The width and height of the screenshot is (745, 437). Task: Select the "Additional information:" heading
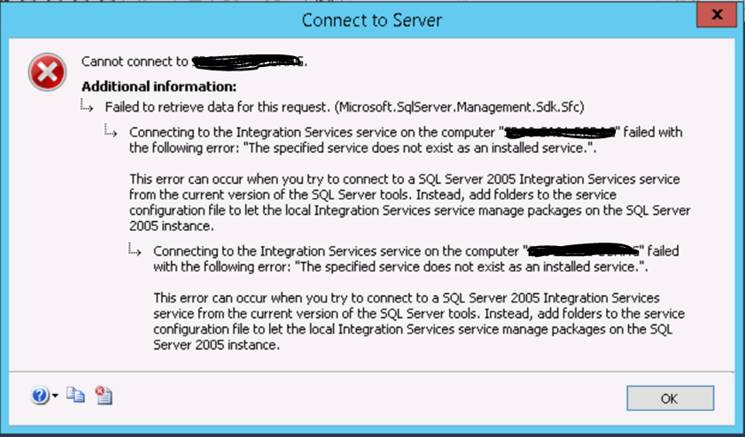[x=144, y=86]
